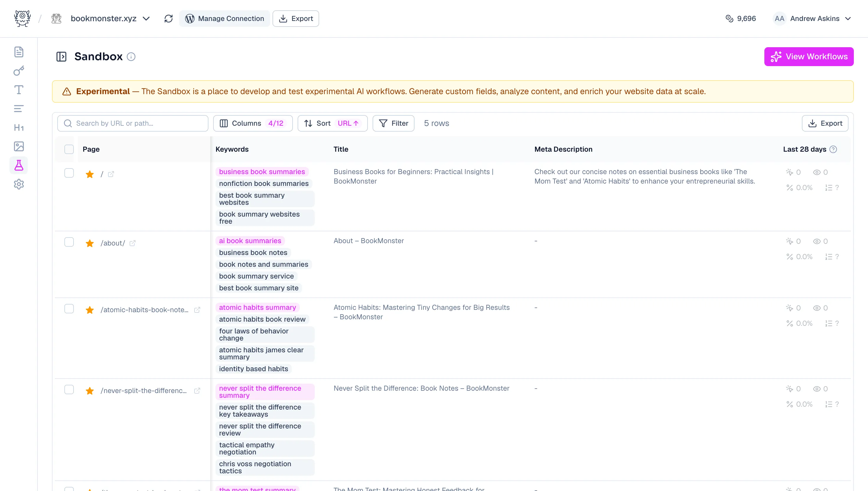Click the Keywords column header
Image resolution: width=868 pixels, height=491 pixels.
coord(232,149)
